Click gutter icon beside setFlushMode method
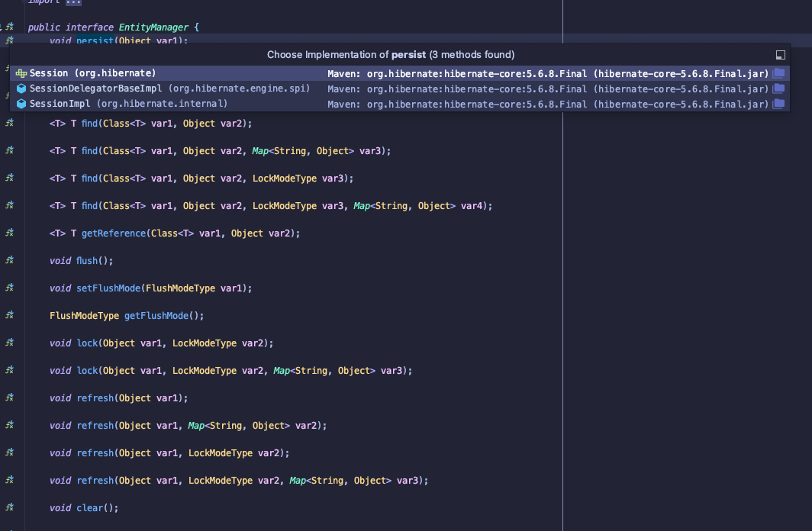Viewport: 812px width, 531px height. click(x=9, y=288)
